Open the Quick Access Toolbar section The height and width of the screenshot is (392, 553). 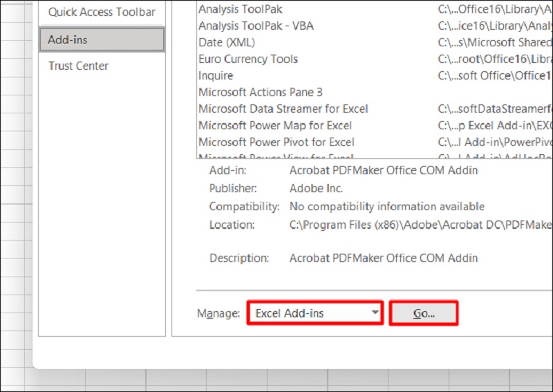[102, 12]
